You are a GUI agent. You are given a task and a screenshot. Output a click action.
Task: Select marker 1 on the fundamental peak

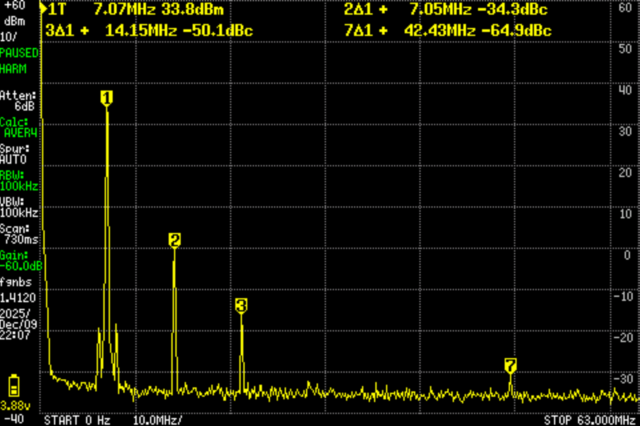tap(106, 97)
